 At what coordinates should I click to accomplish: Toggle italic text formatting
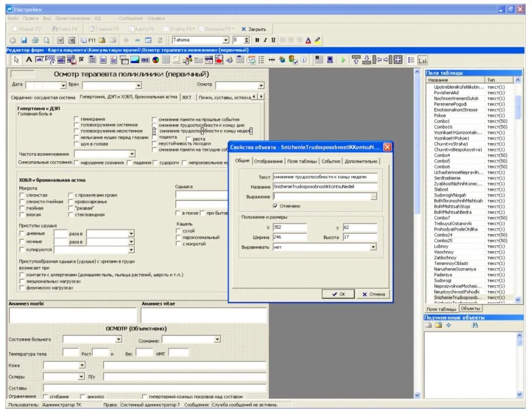point(265,40)
